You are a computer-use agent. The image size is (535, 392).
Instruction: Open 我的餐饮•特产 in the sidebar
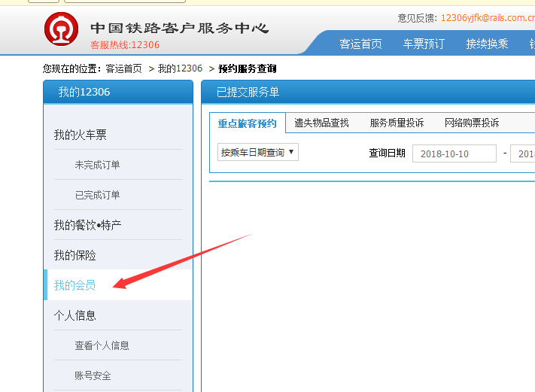coord(88,225)
